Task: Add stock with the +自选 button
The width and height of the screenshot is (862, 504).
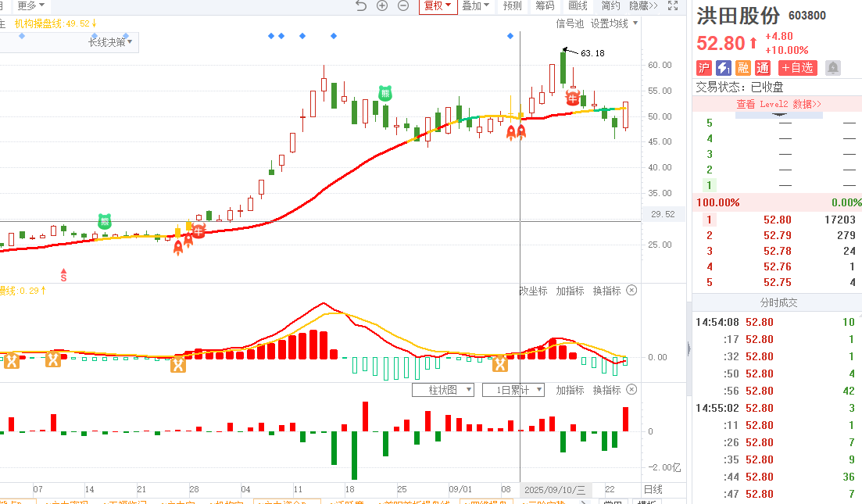Action: (x=797, y=68)
